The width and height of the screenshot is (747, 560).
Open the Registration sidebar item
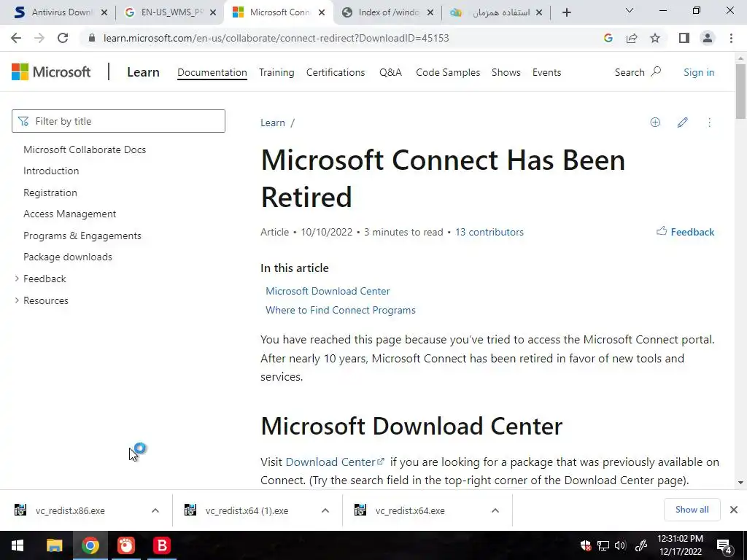[50, 192]
